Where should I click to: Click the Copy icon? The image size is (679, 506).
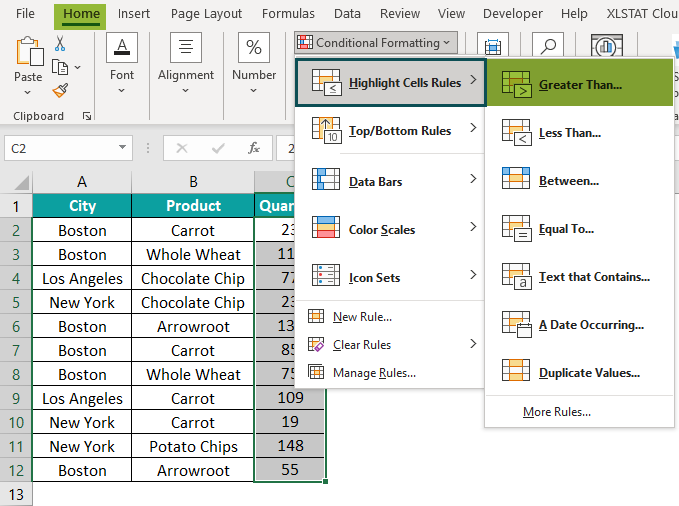pos(60,68)
